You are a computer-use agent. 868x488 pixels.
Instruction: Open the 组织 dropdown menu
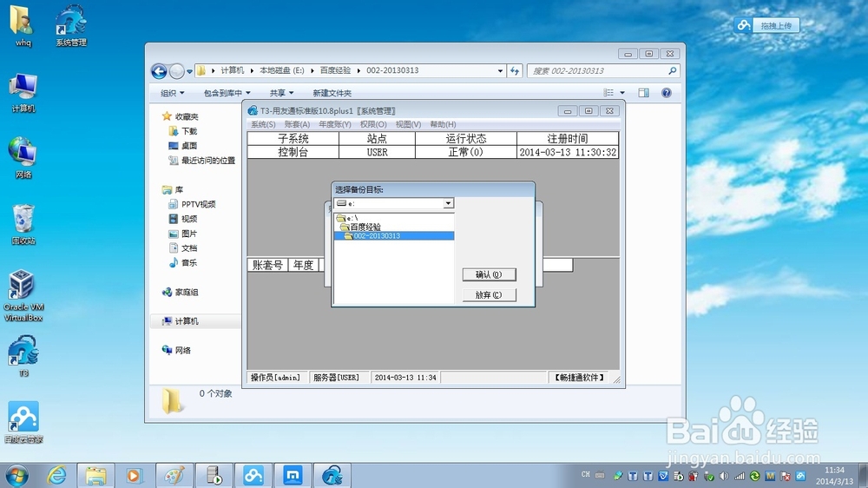pyautogui.click(x=172, y=93)
